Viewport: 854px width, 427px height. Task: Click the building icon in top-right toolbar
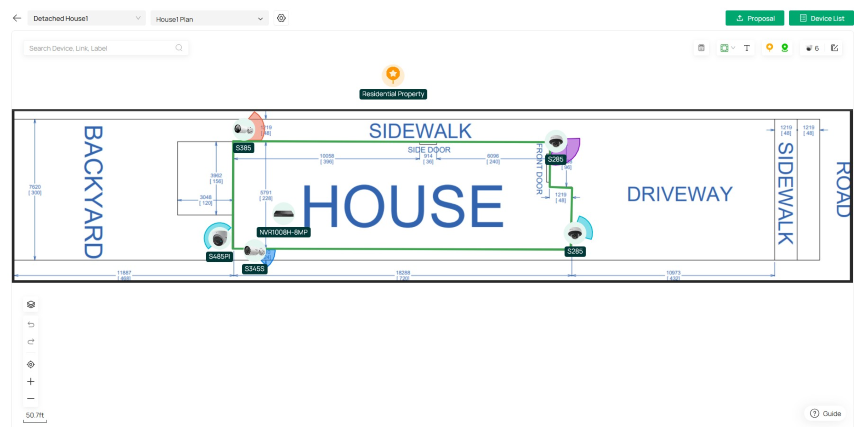click(701, 48)
